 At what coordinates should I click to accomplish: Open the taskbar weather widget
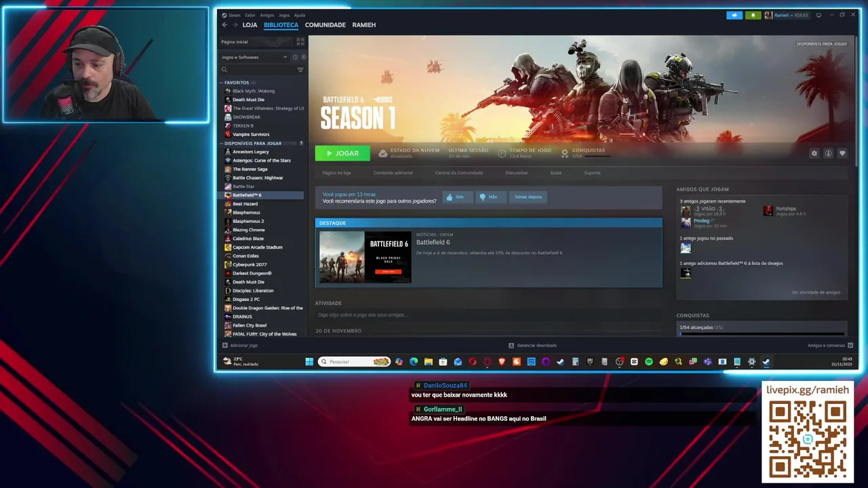click(241, 362)
